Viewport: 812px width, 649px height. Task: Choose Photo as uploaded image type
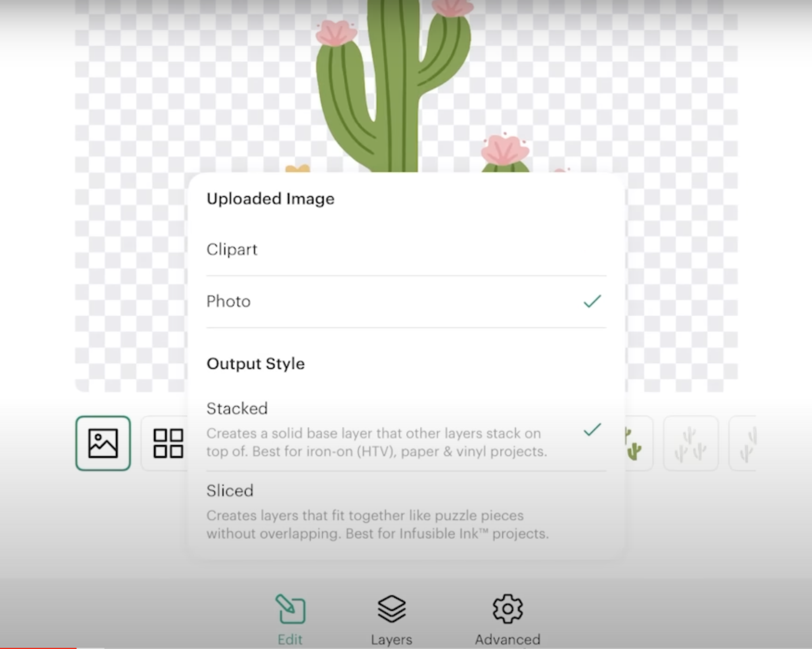click(229, 302)
